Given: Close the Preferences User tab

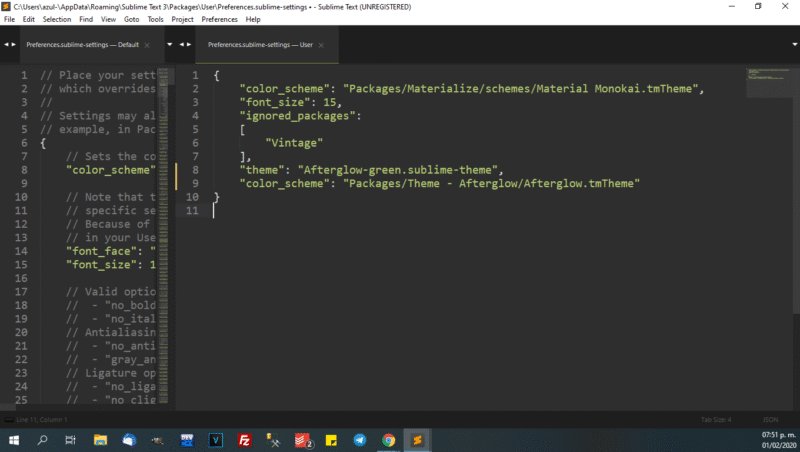Looking at the screenshot, I should (330, 45).
